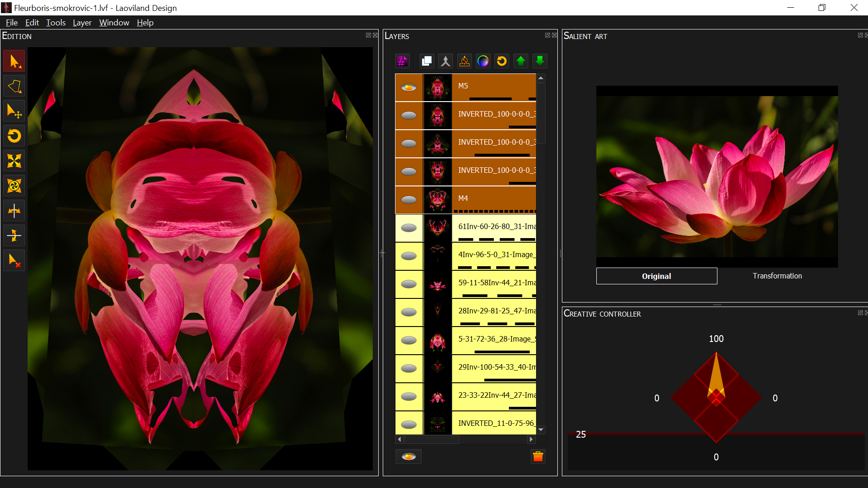868x488 pixels.
Task: Switch to Transformation view
Action: tap(777, 276)
